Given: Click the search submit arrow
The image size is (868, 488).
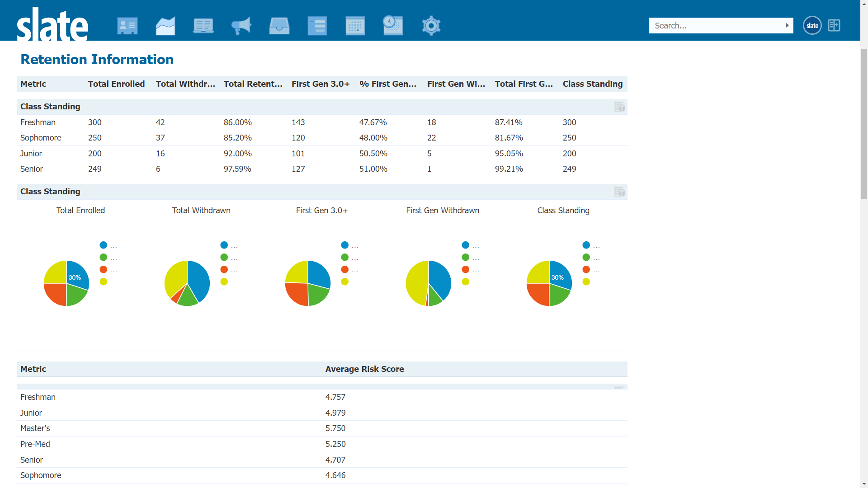Looking at the screenshot, I should 787,25.
